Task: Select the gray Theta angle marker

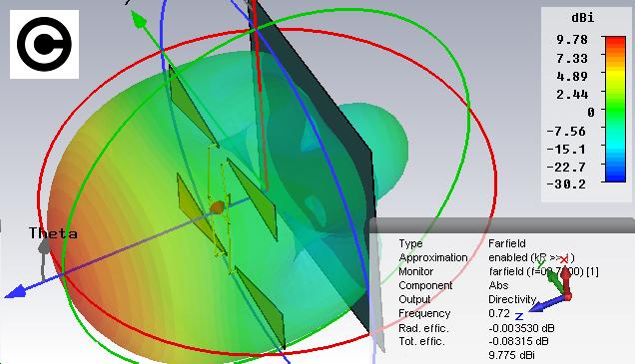Action: tap(44, 247)
